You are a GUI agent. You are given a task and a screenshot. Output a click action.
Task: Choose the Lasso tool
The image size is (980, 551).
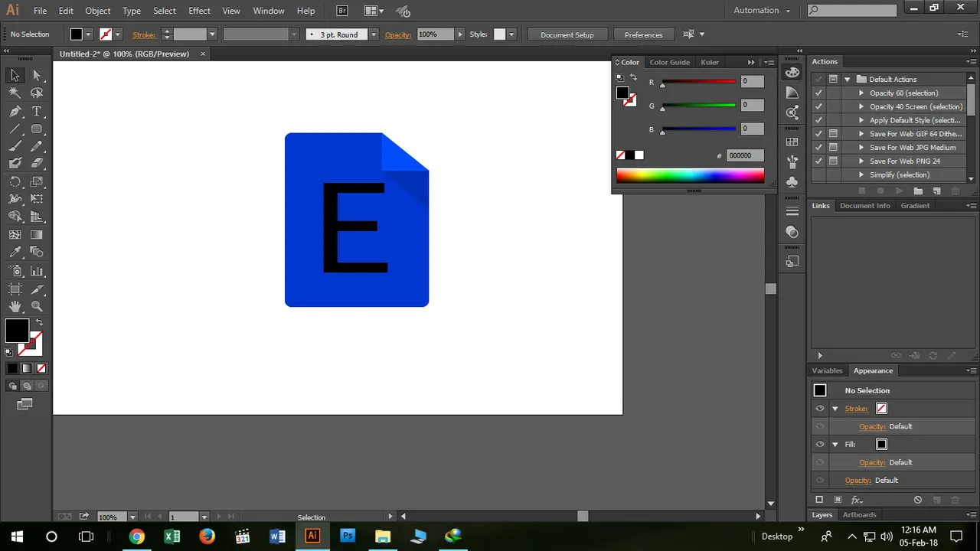[x=37, y=93]
